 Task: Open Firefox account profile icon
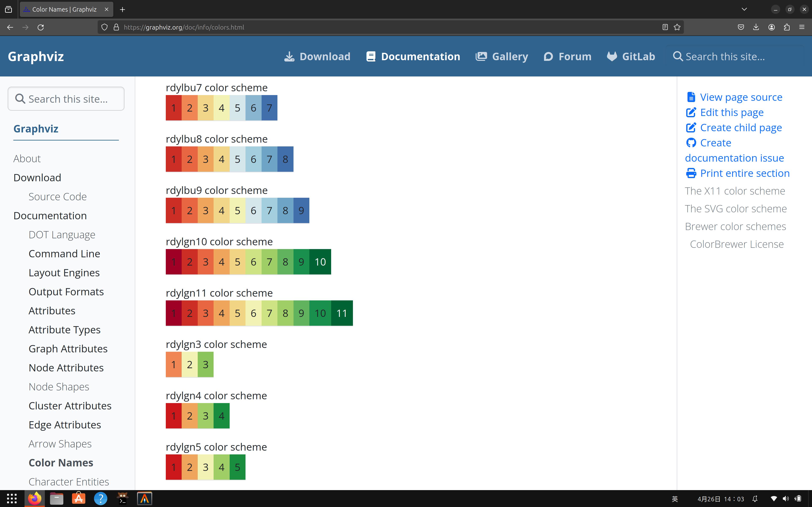[771, 27]
